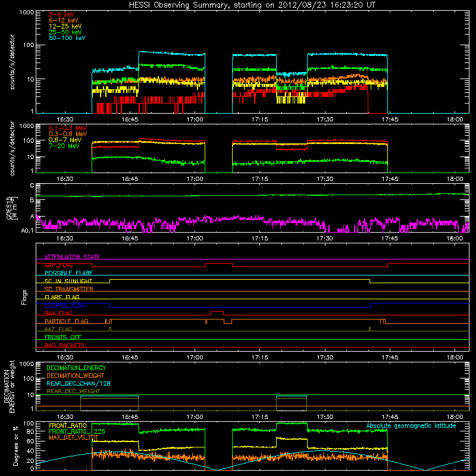The width and height of the screenshot is (476, 476).
Task: Click the 16:45 tick under the Flags panel
Action: click(x=130, y=358)
